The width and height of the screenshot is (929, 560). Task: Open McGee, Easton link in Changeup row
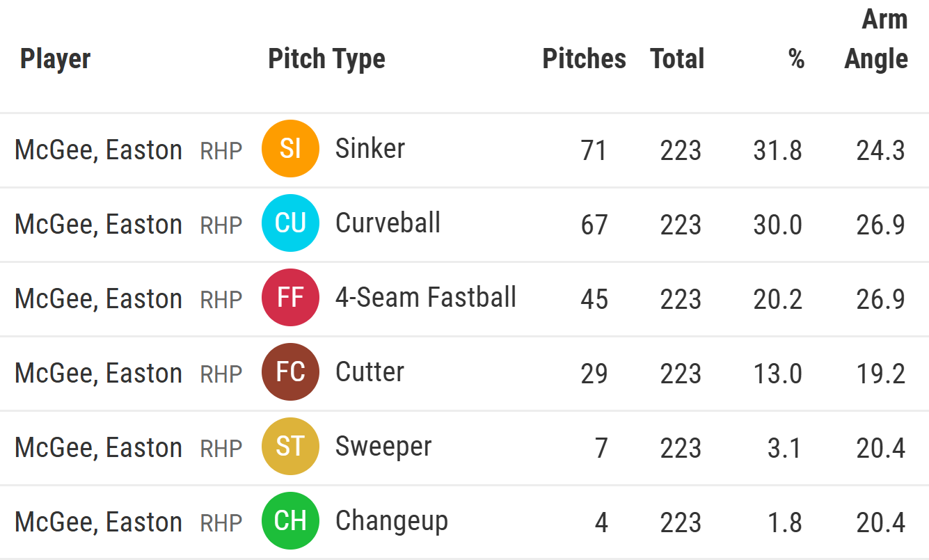[x=98, y=522]
